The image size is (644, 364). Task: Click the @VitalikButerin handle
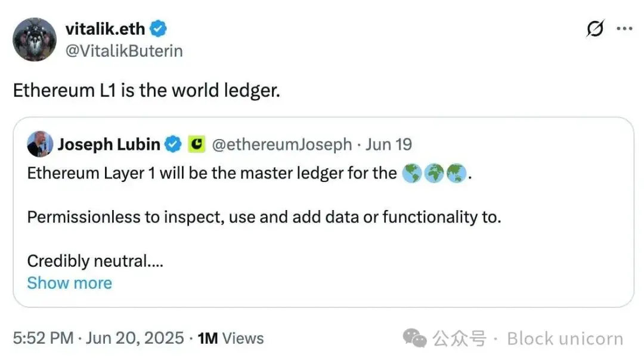click(x=124, y=51)
